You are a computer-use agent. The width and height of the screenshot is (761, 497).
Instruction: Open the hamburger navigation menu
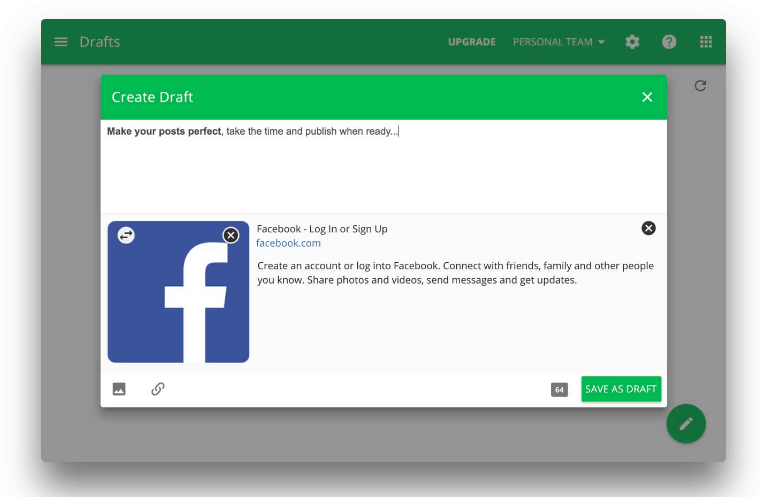[61, 42]
